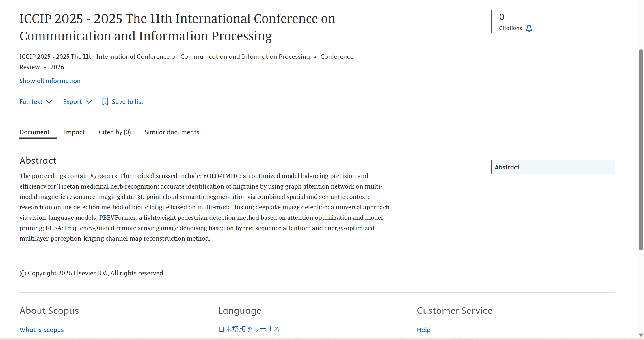644x340 pixels.
Task: Open the What is Scopus link
Action: click(x=41, y=330)
